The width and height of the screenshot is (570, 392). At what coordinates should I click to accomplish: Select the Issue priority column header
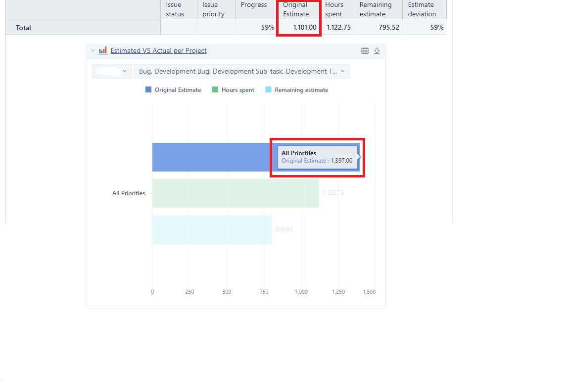pos(216,9)
